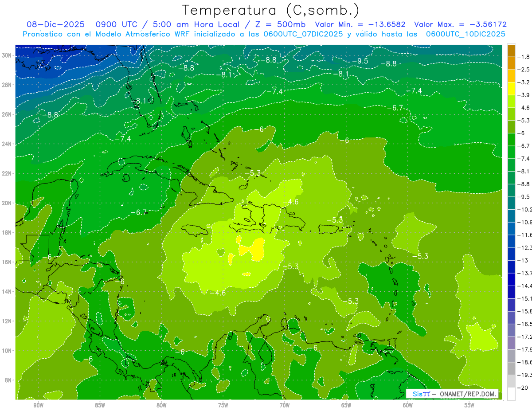Click the 14N latitude axis label

pos(8,291)
